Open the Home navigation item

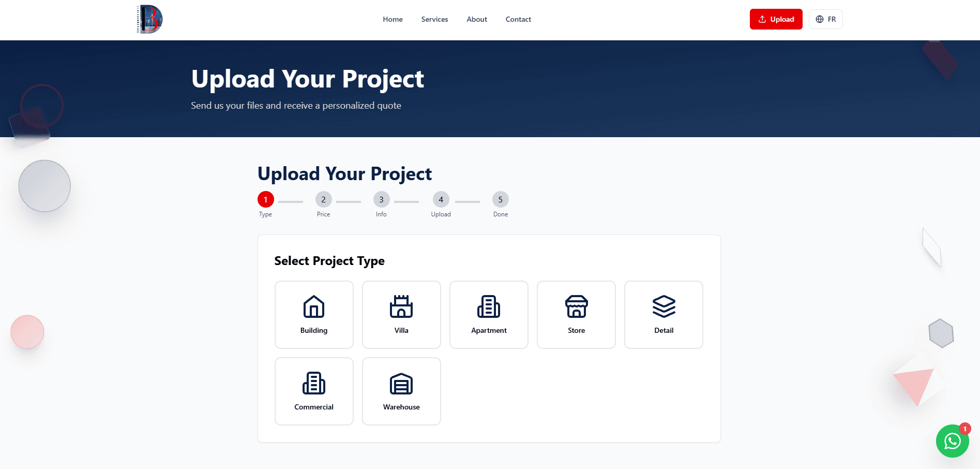tap(393, 19)
